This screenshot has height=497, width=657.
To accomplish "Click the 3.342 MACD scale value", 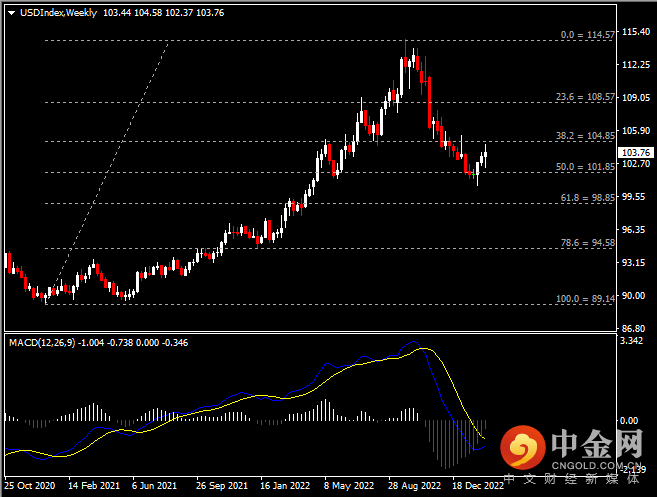I will 633,342.
